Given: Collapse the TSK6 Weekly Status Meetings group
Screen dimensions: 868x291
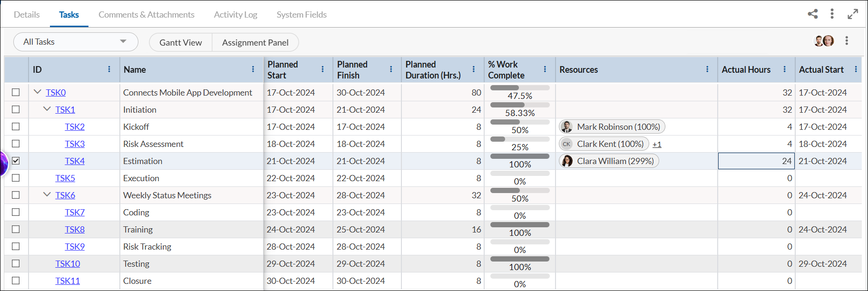Looking at the screenshot, I should (x=47, y=194).
